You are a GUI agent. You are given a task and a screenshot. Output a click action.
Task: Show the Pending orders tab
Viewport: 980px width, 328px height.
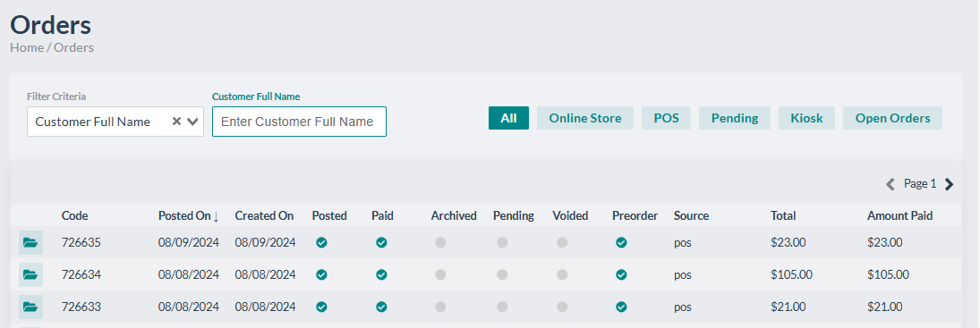735,118
